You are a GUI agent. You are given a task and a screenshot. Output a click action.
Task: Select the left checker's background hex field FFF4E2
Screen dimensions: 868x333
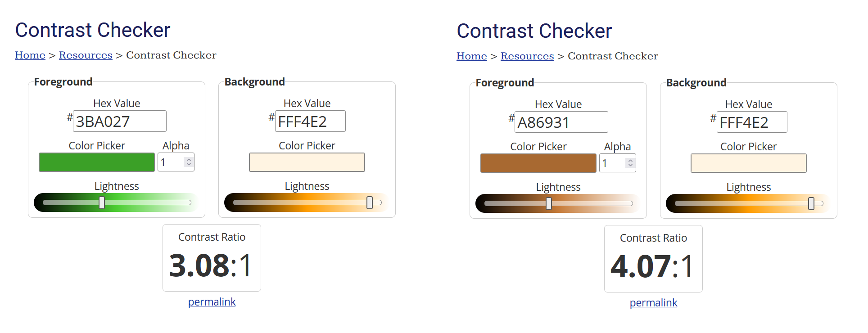(310, 121)
